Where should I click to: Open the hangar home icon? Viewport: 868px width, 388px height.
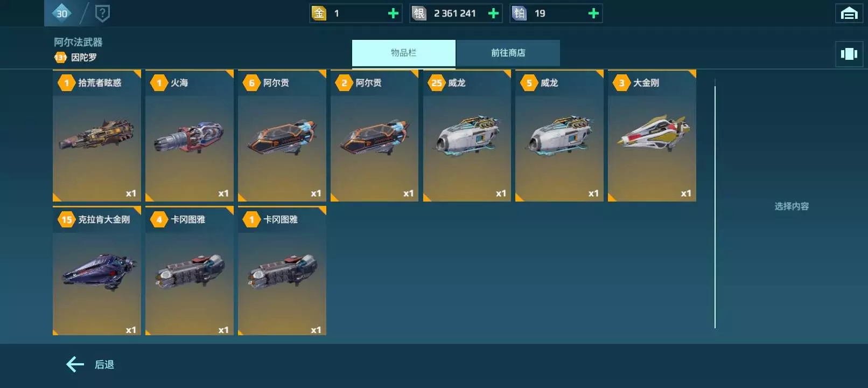[849, 13]
